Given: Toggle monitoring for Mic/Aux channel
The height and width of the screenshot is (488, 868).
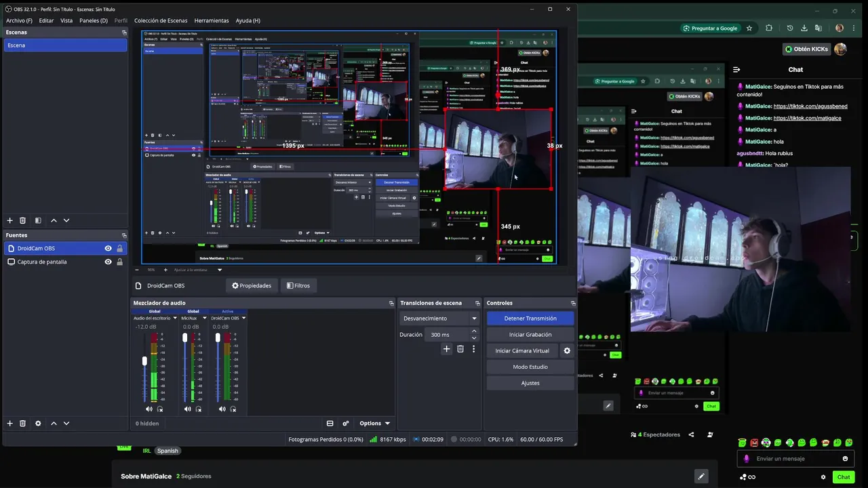Looking at the screenshot, I should (x=199, y=409).
